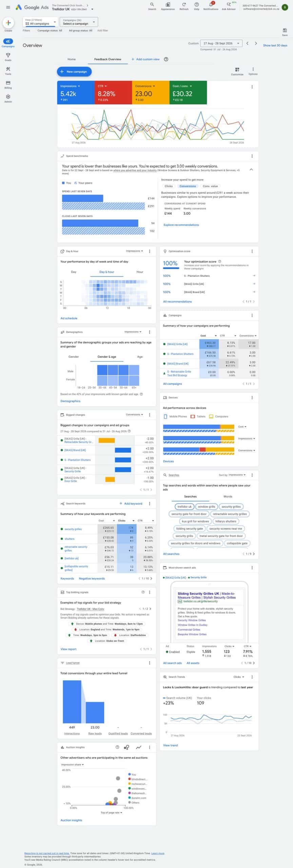This screenshot has width=293, height=868.
Task: Select the Words tab in Searches
Action: (x=228, y=496)
